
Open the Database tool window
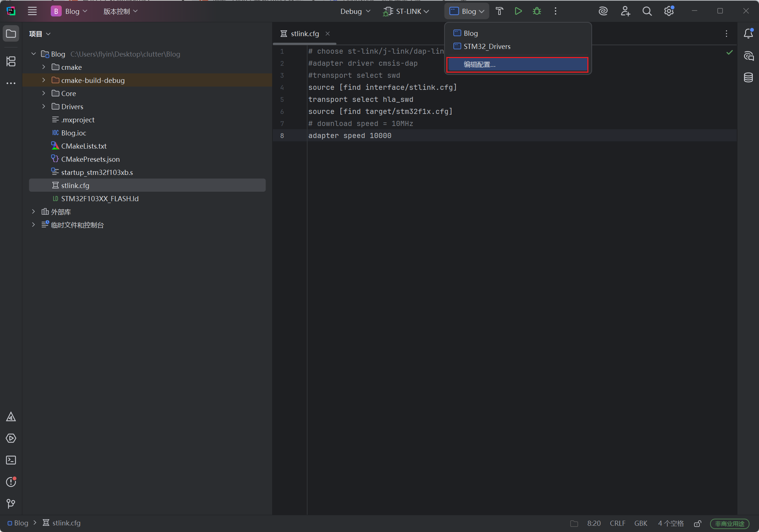point(748,77)
